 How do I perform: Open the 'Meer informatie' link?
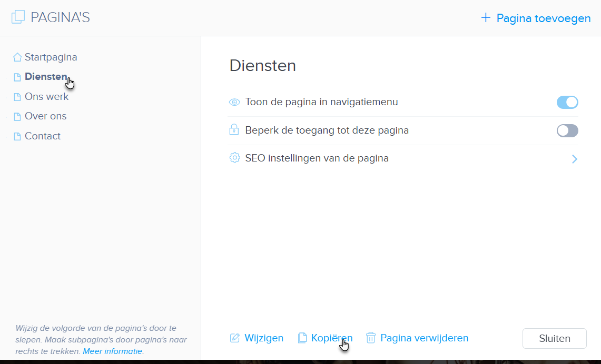(x=113, y=351)
